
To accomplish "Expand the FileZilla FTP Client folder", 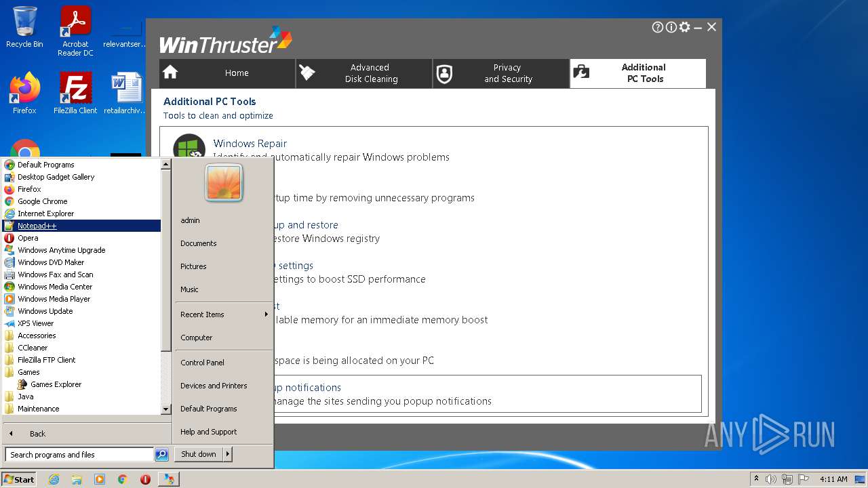I will click(x=47, y=360).
